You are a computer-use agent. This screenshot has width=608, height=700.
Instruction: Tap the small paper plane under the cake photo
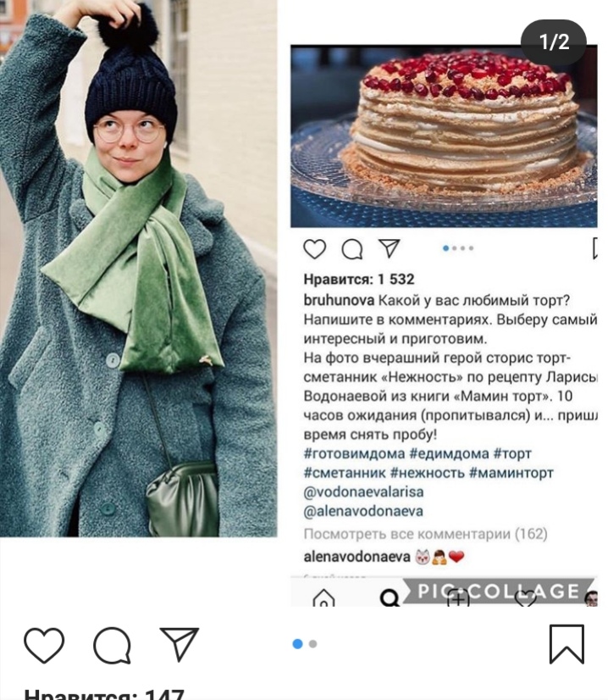(389, 248)
